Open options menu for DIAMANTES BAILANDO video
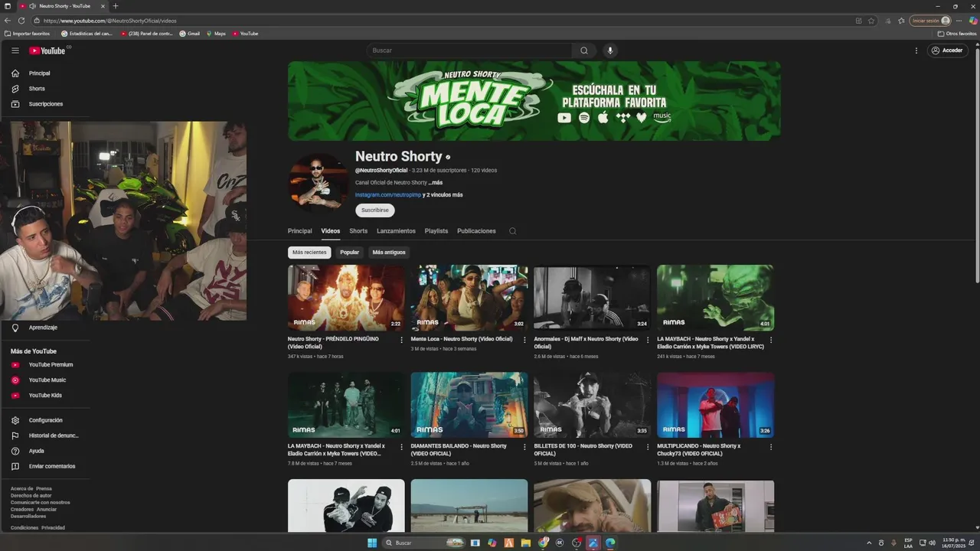The width and height of the screenshot is (980, 551). coord(524,447)
